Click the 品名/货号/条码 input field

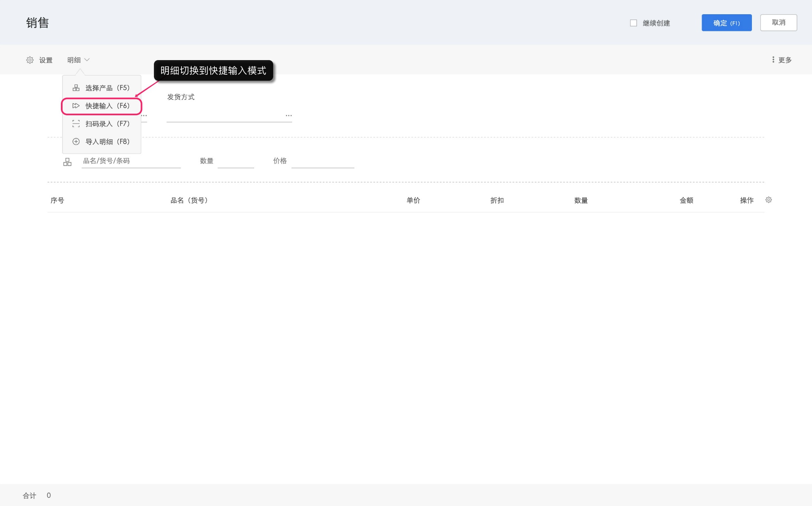[131, 161]
